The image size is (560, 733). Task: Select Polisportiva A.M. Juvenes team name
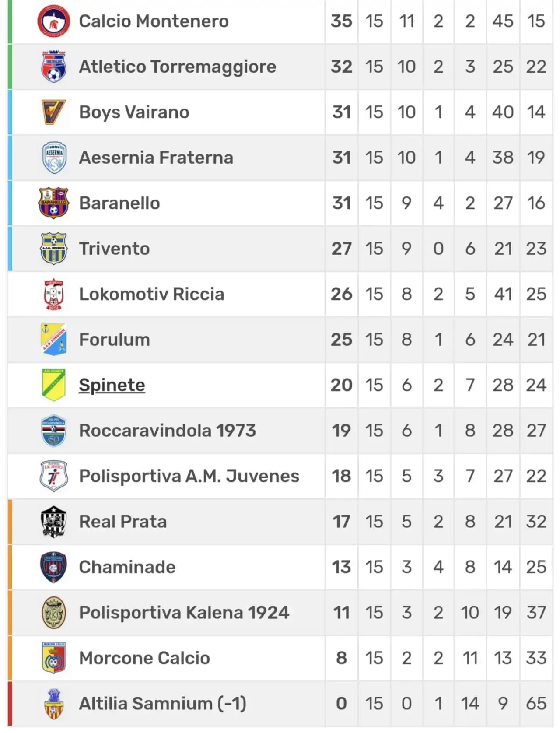pyautogui.click(x=189, y=476)
